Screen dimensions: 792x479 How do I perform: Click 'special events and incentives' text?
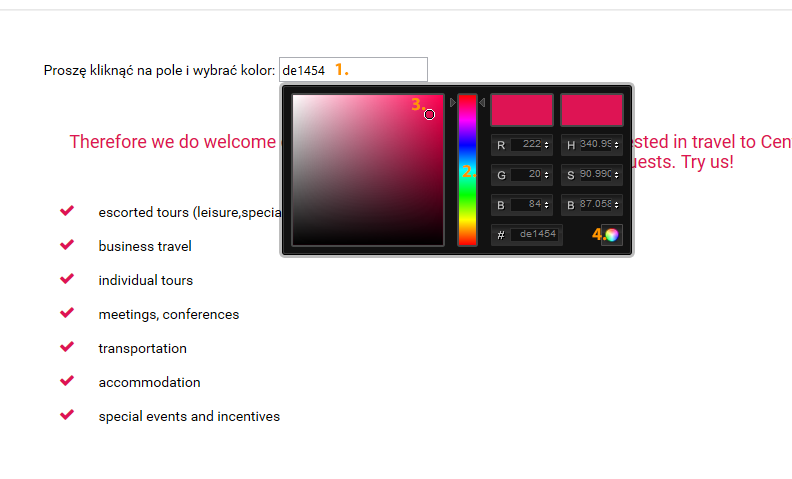tap(189, 416)
